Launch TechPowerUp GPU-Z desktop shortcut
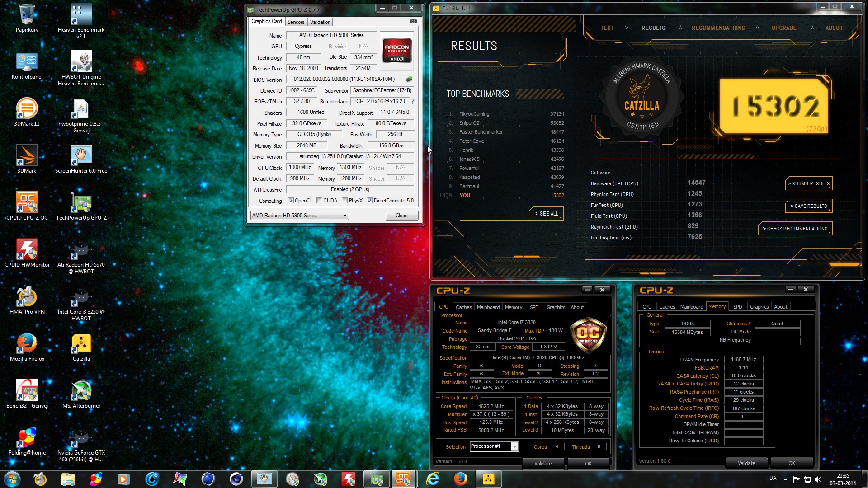Screen dimensions: 868x488 (81, 206)
